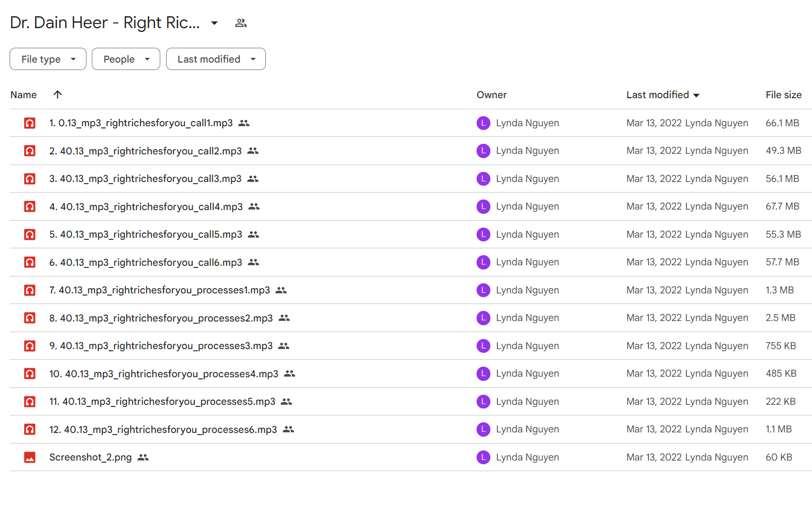Click audio file icon for processes5.mp3
812x512 pixels.
click(x=30, y=402)
